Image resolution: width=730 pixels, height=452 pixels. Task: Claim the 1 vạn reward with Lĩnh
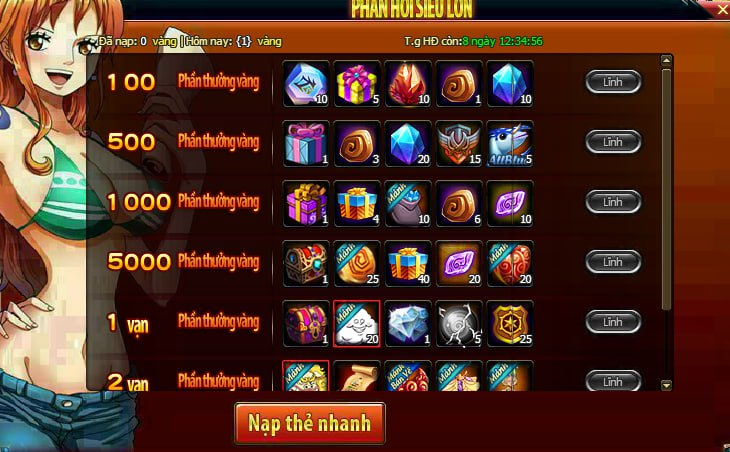613,322
